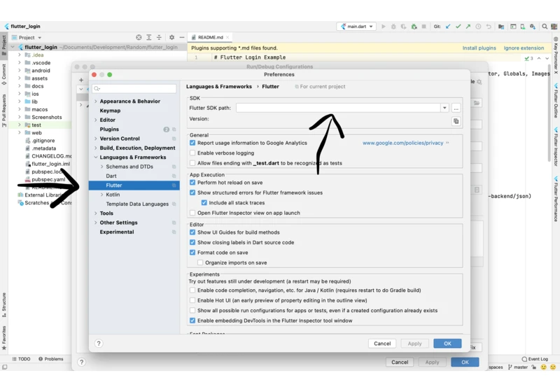Expand Version Control settings node
This screenshot has height=392, width=560.
pos(96,139)
